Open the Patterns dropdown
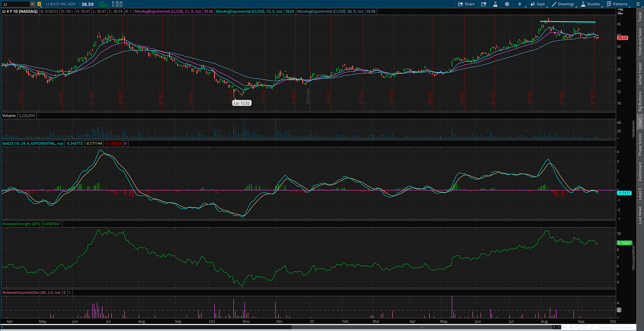 pos(618,4)
